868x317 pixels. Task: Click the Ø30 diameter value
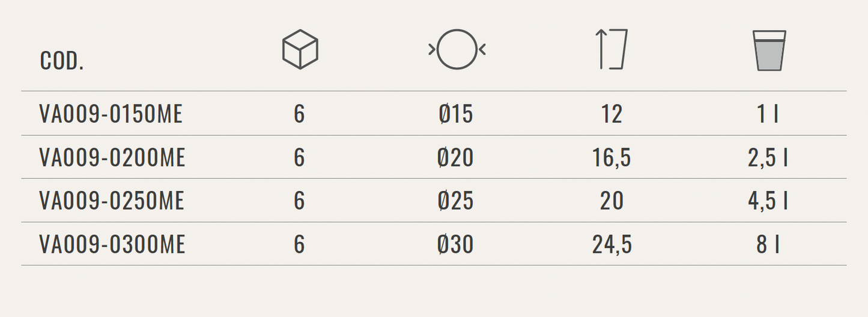click(x=456, y=244)
